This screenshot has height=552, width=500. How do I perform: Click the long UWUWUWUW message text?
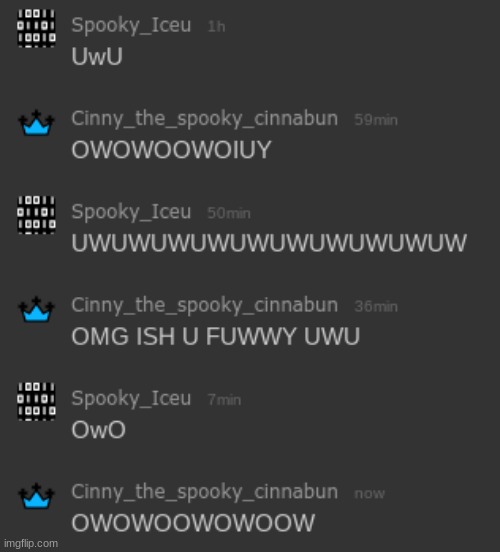269,243
